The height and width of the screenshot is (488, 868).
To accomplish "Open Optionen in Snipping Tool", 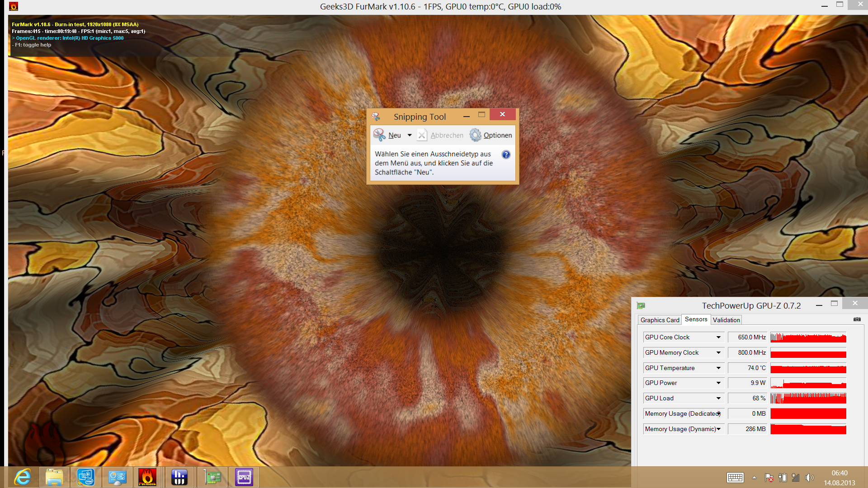I will pos(491,135).
